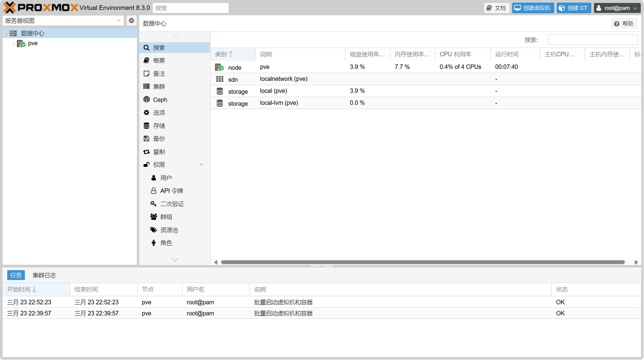Open Ceph menu item
The width and height of the screenshot is (644, 360).
tap(174, 100)
